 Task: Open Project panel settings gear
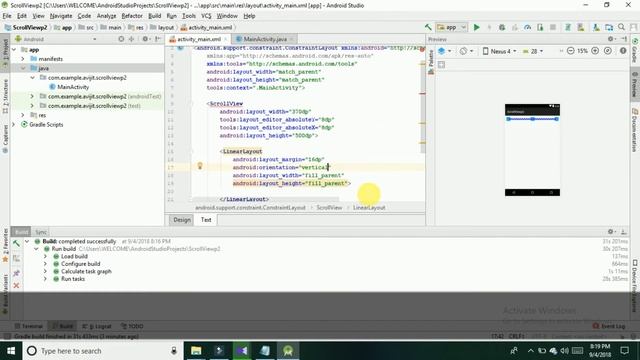click(x=145, y=39)
